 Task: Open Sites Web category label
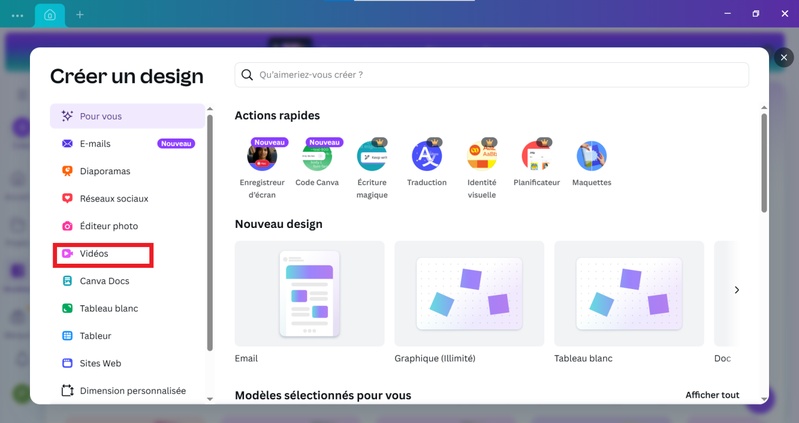click(100, 363)
